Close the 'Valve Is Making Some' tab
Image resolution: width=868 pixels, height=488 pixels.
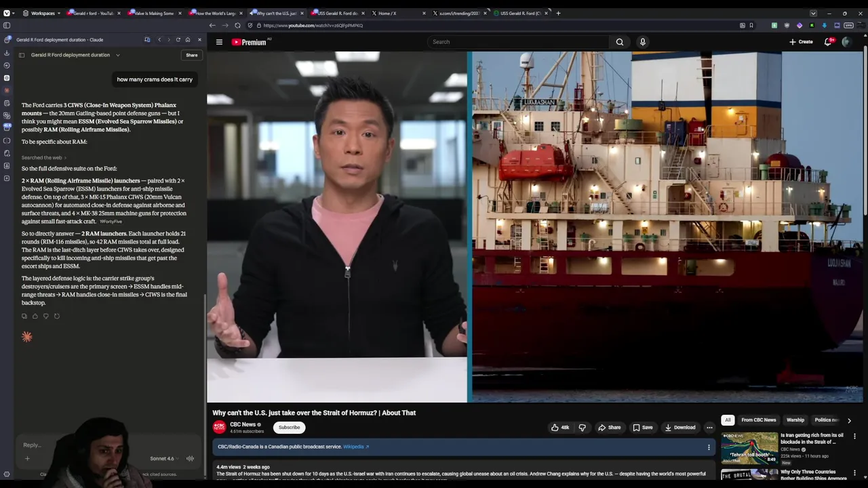point(180,13)
